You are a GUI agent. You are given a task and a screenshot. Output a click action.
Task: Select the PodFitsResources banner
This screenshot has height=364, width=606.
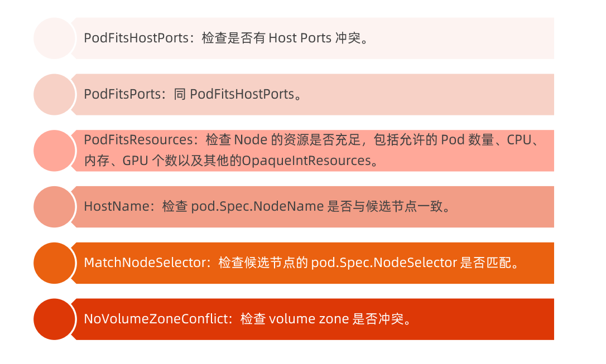click(x=312, y=151)
